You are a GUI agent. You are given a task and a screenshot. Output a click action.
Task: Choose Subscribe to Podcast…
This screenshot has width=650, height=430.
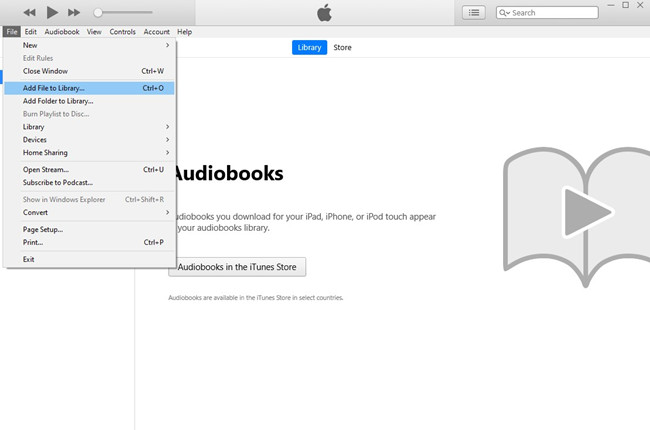pos(89,182)
